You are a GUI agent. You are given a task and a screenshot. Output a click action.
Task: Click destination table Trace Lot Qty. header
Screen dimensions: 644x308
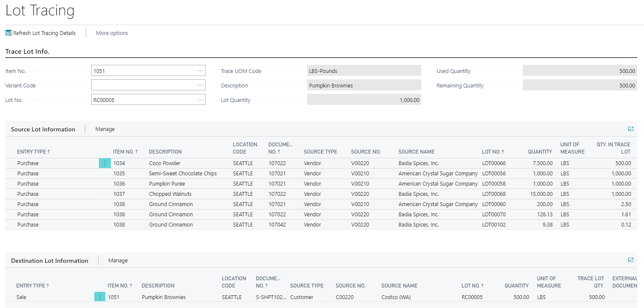click(591, 282)
